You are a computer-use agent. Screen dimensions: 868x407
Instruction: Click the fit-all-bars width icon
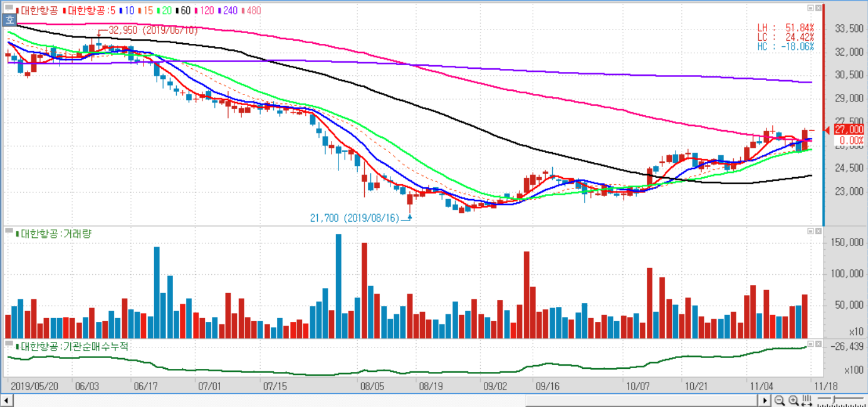point(807,400)
